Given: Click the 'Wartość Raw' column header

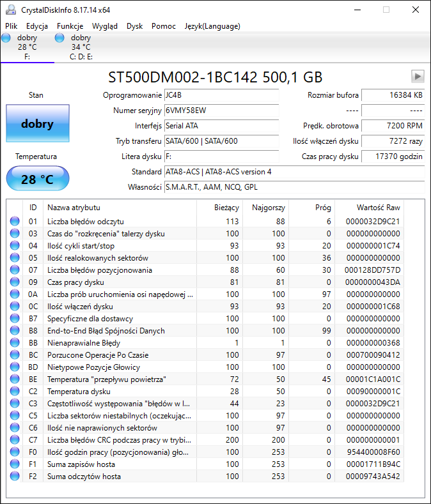Looking at the screenshot, I should point(369,208).
